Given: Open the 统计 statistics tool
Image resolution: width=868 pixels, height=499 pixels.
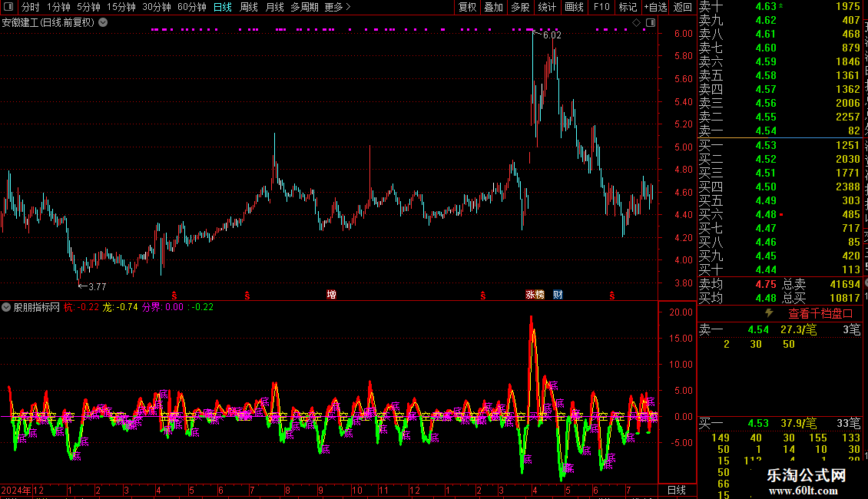Looking at the screenshot, I should click(x=547, y=7).
